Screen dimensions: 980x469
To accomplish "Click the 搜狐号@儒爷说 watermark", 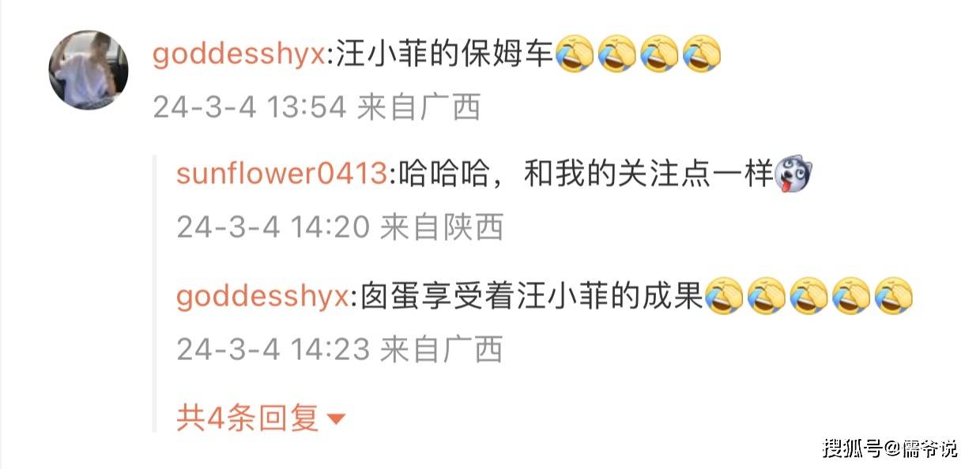I will (x=890, y=448).
